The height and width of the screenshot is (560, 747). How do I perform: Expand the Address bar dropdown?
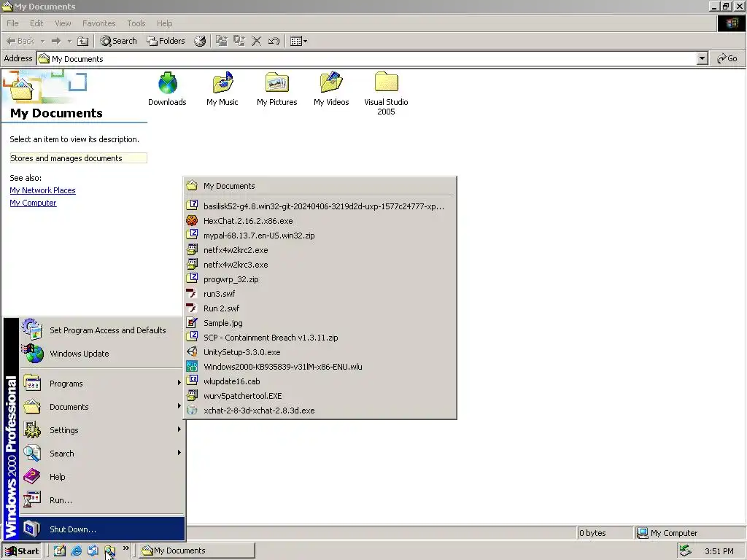[x=702, y=58]
